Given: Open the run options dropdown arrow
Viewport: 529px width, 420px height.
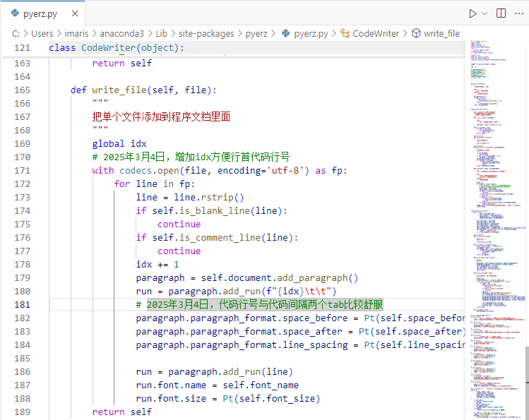Looking at the screenshot, I should [x=485, y=13].
